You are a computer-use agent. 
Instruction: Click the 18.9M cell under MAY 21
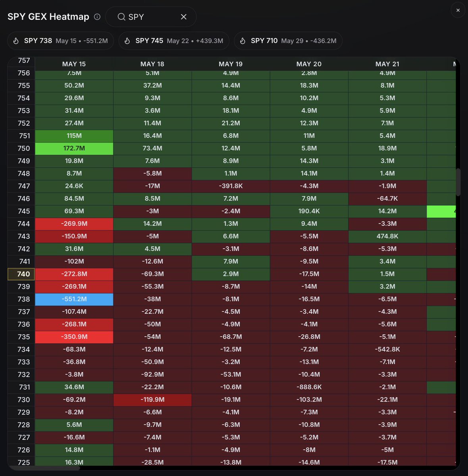387,148
